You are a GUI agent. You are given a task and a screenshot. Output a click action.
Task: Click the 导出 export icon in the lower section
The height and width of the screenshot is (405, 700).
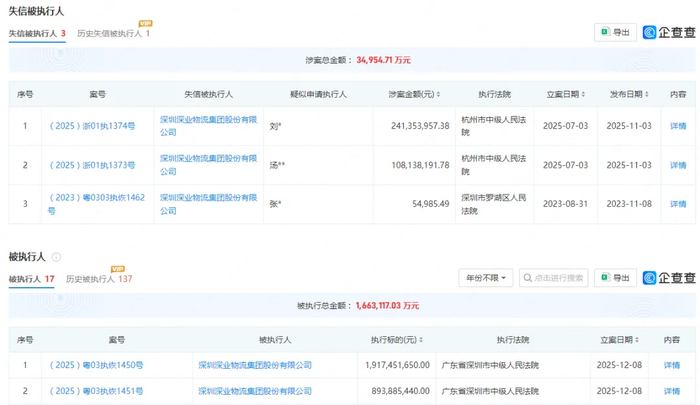[x=605, y=278]
